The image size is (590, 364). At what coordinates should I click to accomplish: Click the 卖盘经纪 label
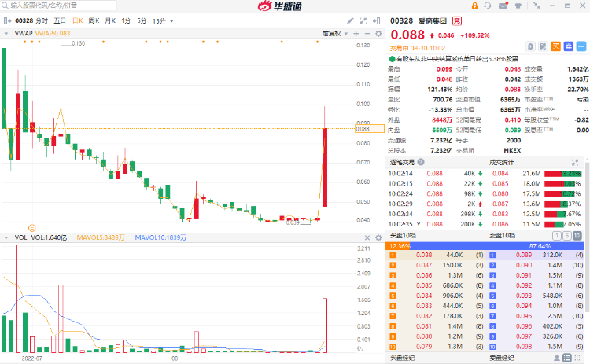pyautogui.click(x=502, y=358)
